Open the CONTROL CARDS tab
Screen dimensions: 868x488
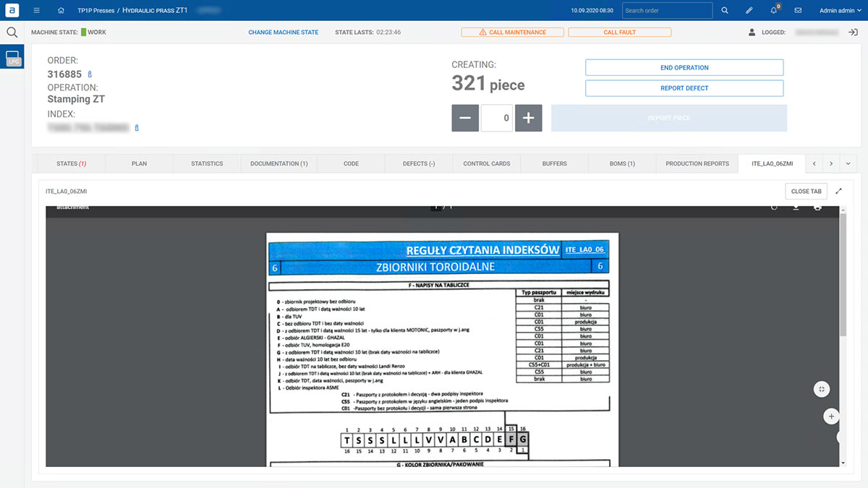point(487,164)
